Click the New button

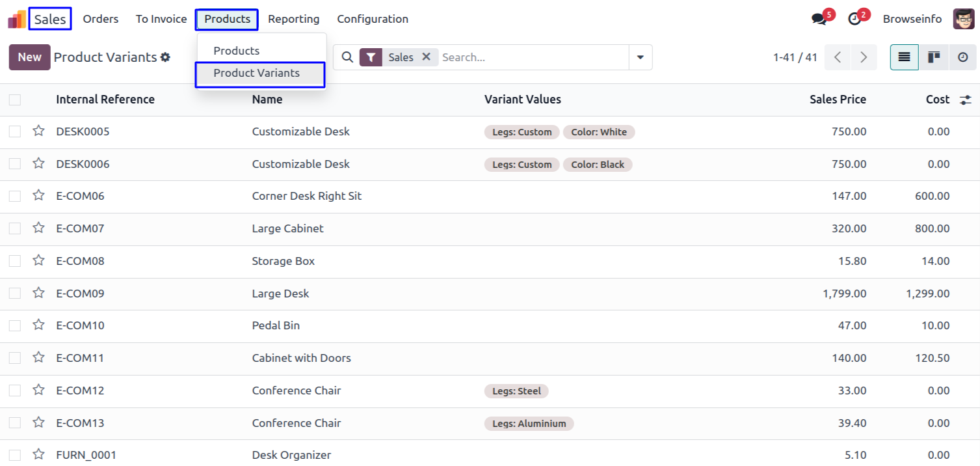29,57
